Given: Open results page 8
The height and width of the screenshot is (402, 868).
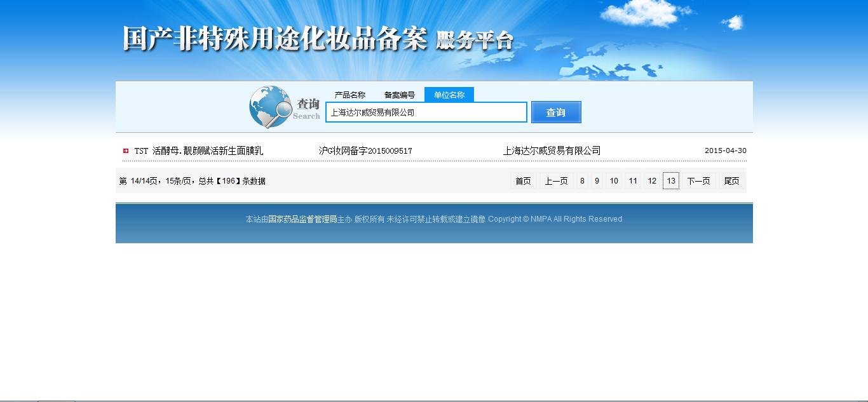Looking at the screenshot, I should pos(581,181).
